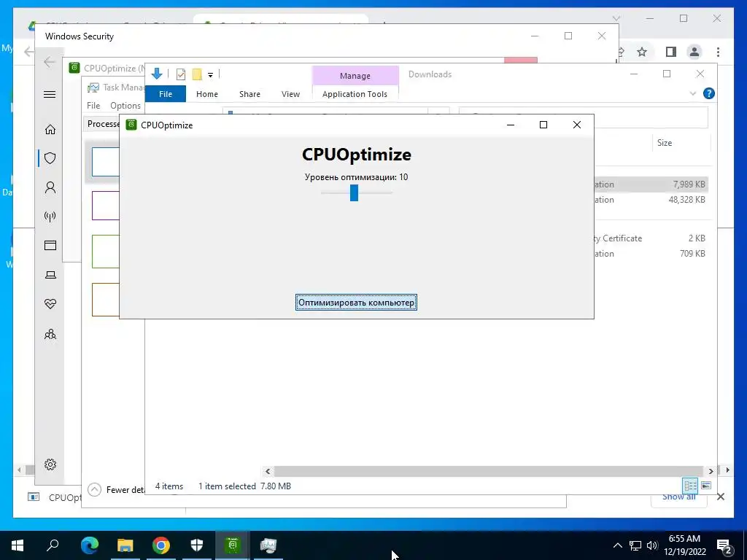Switch Explorer to details view icon
This screenshot has height=560, width=747.
690,486
